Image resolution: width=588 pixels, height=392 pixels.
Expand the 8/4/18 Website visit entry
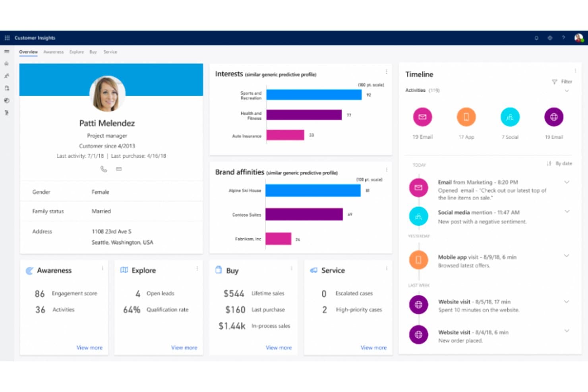pyautogui.click(x=567, y=331)
